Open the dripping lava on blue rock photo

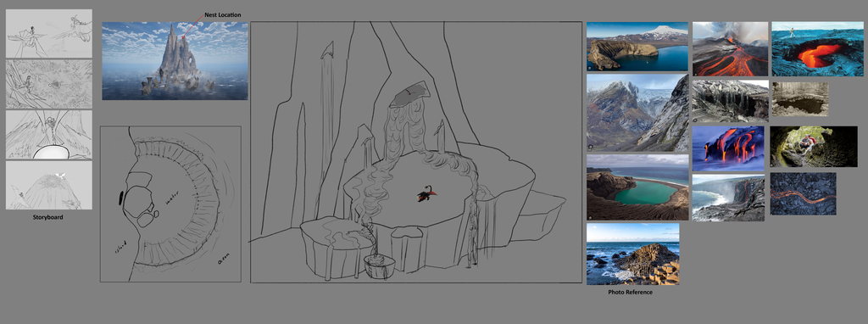click(728, 148)
